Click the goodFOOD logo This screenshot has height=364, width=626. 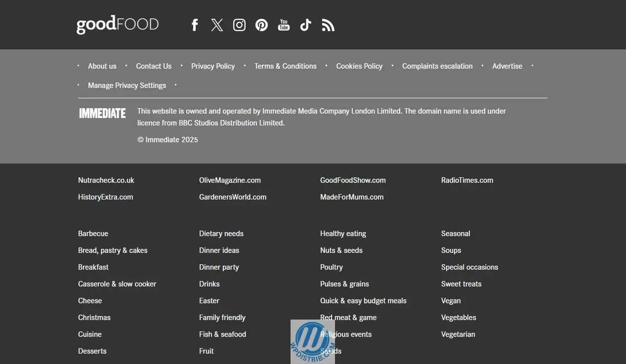[118, 24]
